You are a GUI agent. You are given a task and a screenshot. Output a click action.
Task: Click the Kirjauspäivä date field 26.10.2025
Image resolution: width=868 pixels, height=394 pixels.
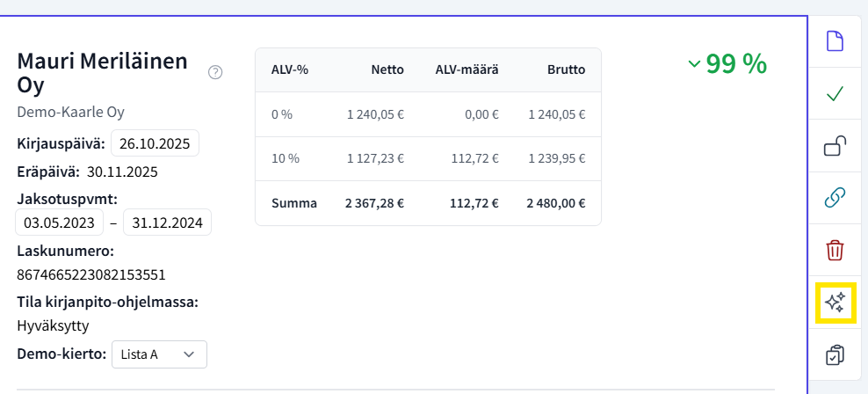point(155,143)
